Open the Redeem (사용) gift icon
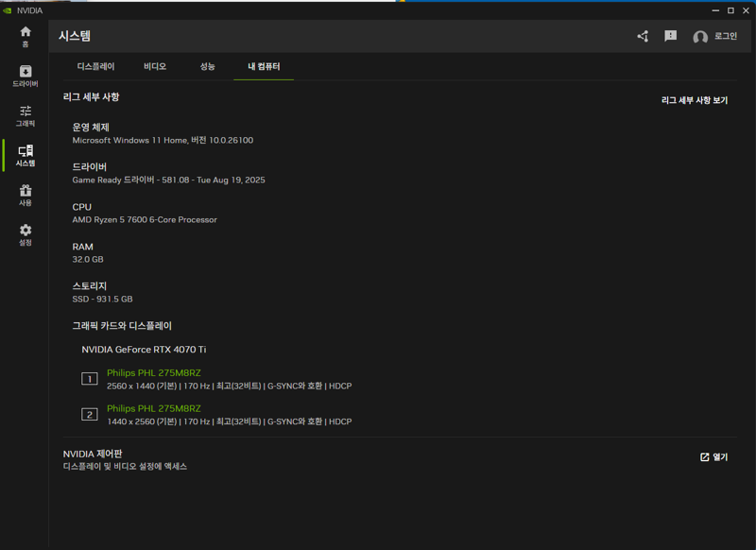The height and width of the screenshot is (550, 756). (26, 196)
